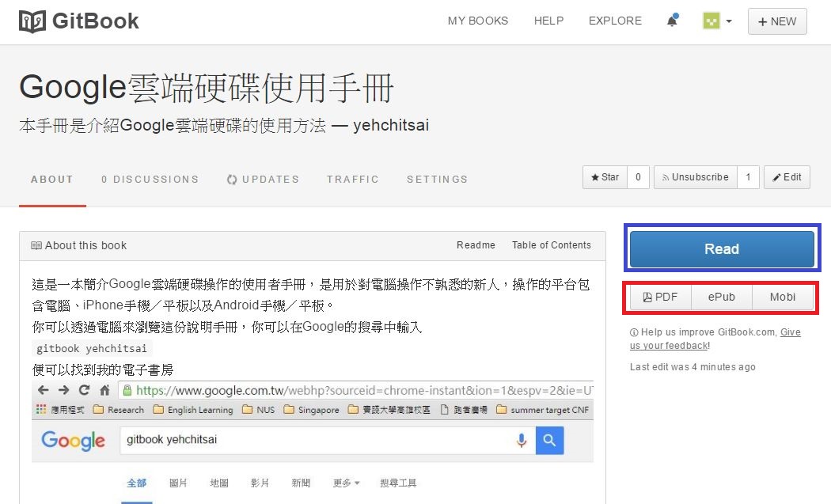Open the notifications bell
This screenshot has height=504, width=831.
(x=672, y=19)
